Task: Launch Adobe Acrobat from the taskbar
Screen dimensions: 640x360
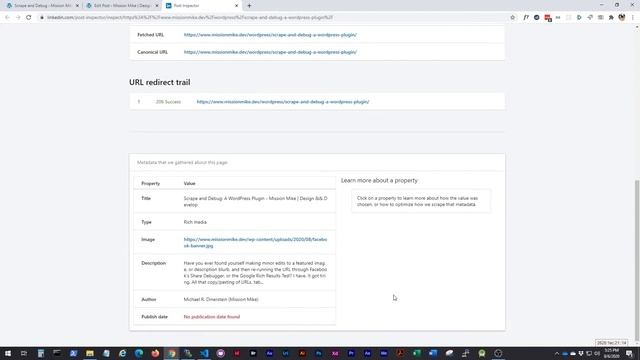Action: pyautogui.click(x=400, y=353)
